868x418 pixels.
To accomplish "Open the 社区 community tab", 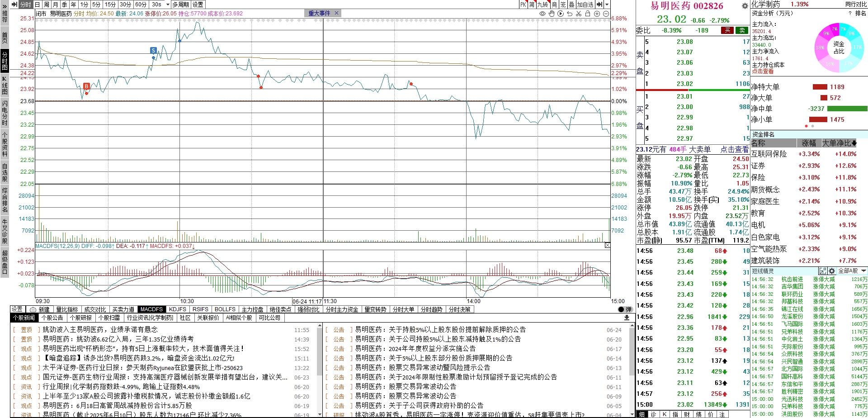I will coord(185,318).
